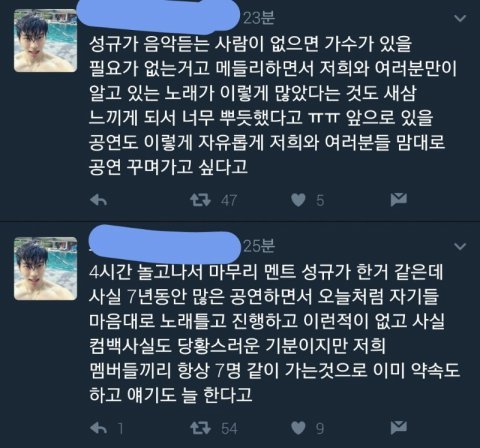Viewport: 480px width, 448px height.
Task: Retweet the tweet with 47 retweets
Action: coord(200,200)
